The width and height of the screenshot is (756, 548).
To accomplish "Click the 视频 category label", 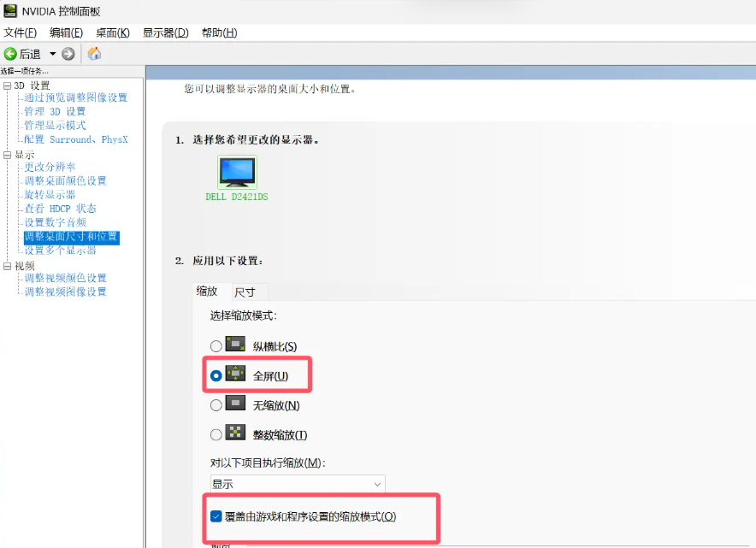I will pyautogui.click(x=25, y=266).
